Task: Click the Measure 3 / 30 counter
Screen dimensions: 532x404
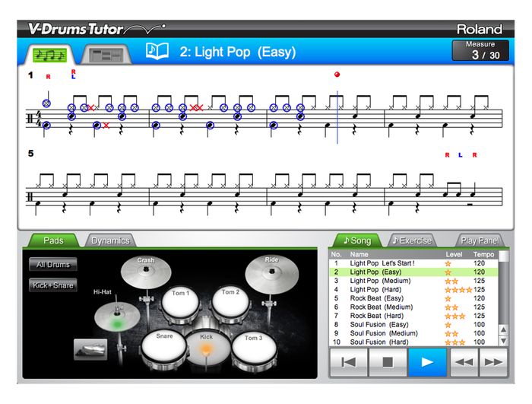Action: click(x=480, y=51)
